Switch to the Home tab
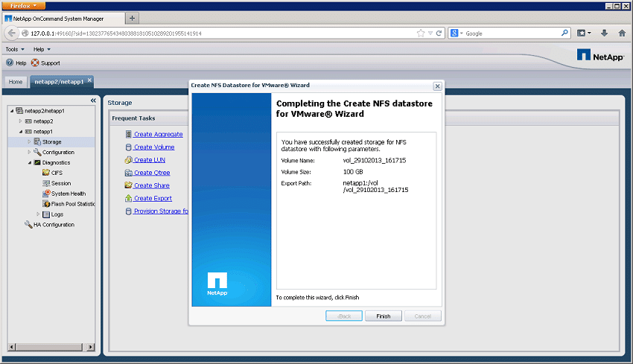 point(16,82)
